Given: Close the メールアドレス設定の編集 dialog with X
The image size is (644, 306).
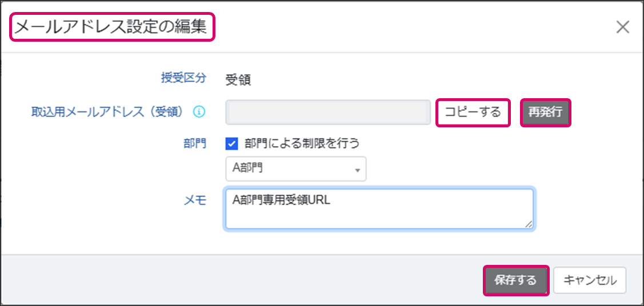Looking at the screenshot, I should tap(622, 27).
